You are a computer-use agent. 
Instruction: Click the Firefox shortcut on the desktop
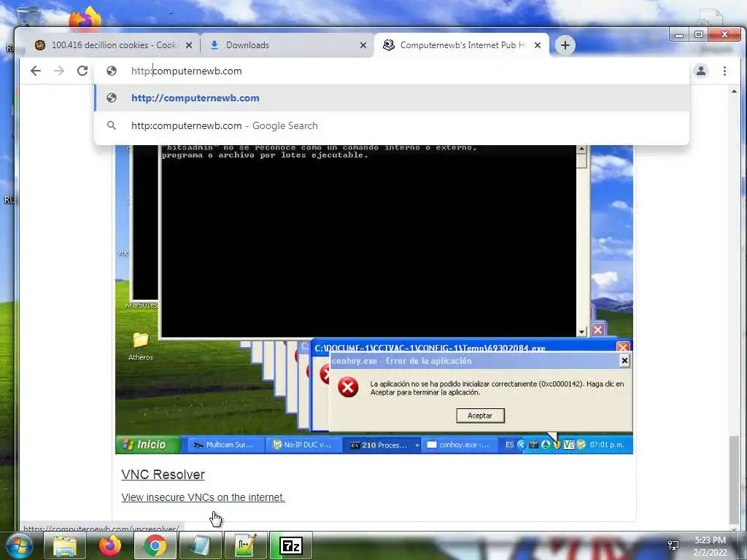[85, 18]
